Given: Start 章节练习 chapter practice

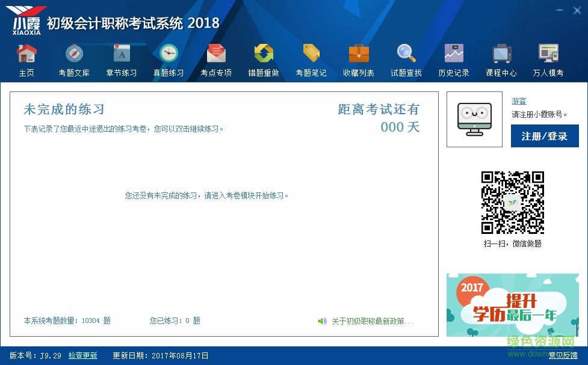Looking at the screenshot, I should click(121, 59).
